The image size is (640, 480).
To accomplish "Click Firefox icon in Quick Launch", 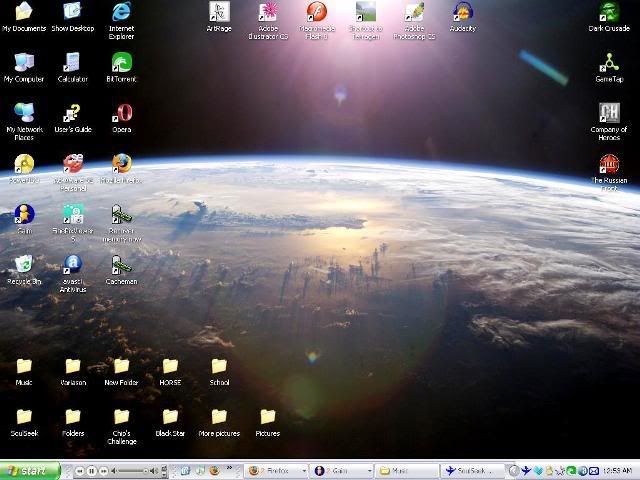I will 214,471.
